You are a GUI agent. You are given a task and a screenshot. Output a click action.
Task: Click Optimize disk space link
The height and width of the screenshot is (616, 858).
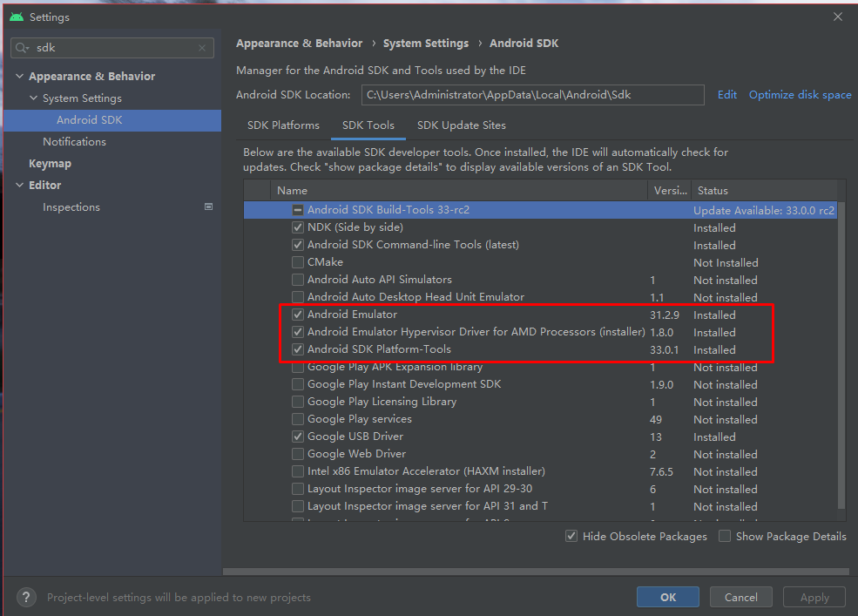pyautogui.click(x=800, y=95)
